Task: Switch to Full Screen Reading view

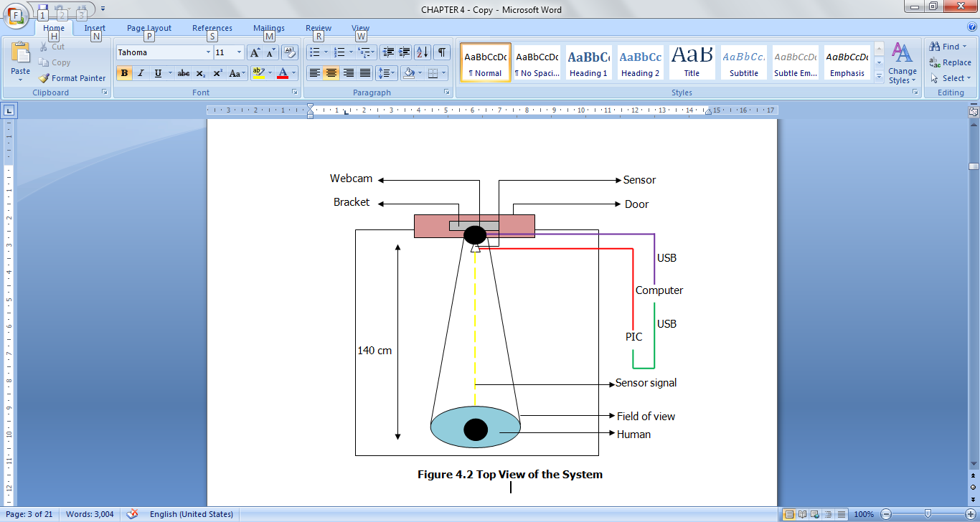Action: [802, 514]
